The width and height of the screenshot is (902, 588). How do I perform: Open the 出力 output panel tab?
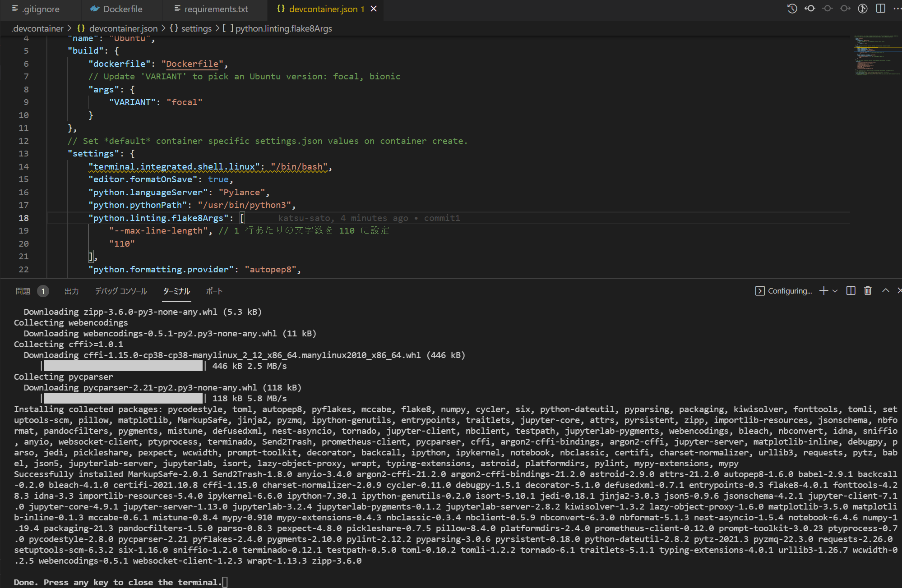coord(71,291)
